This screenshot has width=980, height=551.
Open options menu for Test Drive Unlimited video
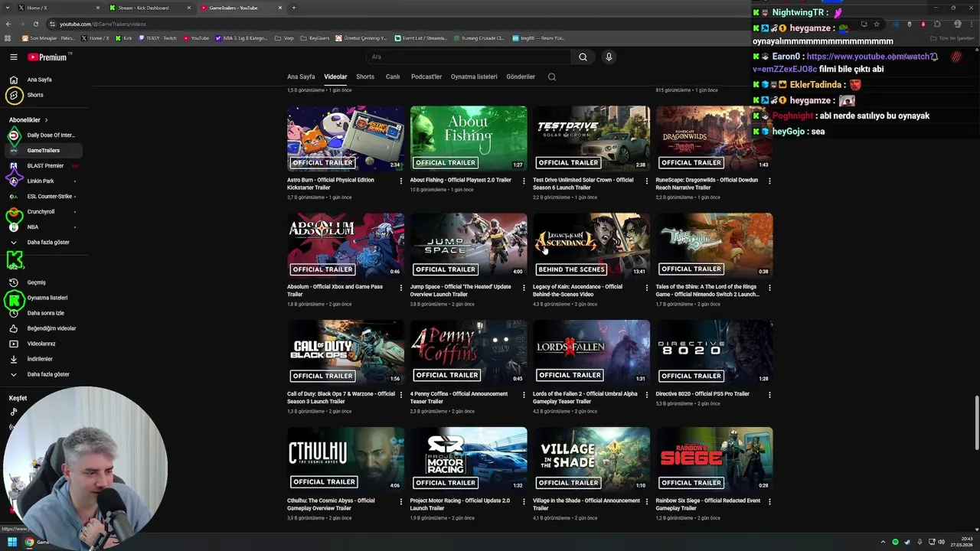[646, 181]
